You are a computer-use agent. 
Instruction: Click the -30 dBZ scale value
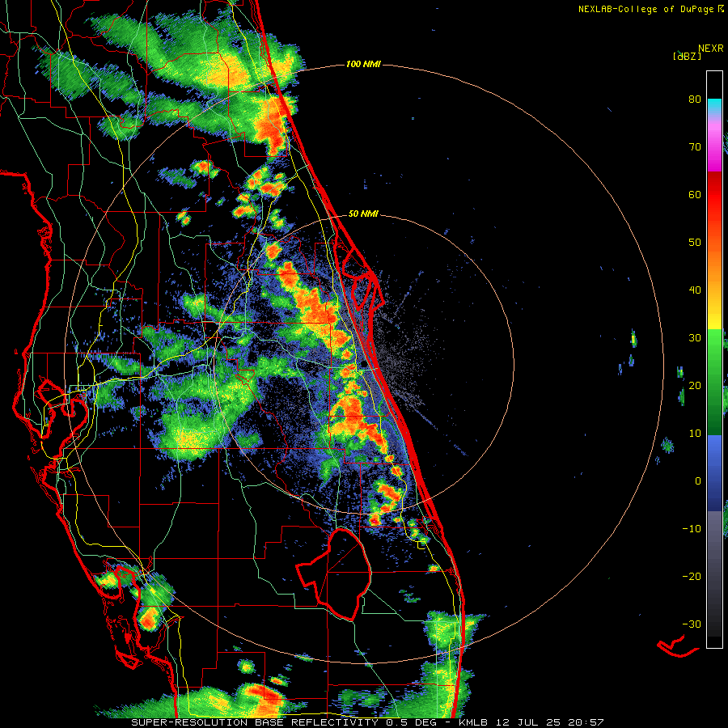[x=692, y=624]
